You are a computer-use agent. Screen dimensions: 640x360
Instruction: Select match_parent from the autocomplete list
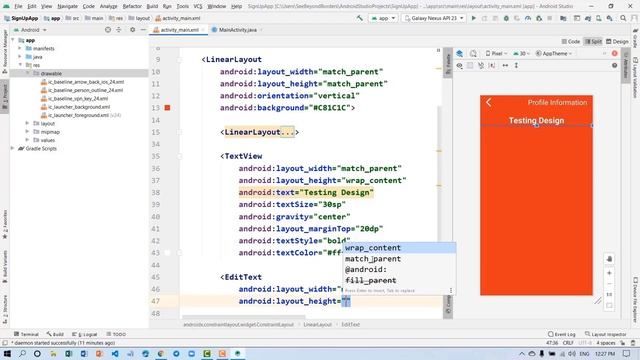click(399, 259)
